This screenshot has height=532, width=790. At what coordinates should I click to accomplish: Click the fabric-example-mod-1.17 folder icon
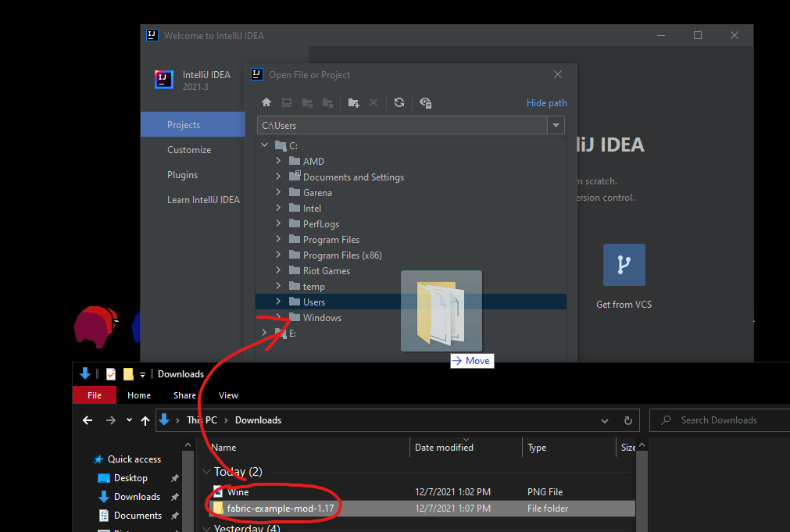[218, 509]
